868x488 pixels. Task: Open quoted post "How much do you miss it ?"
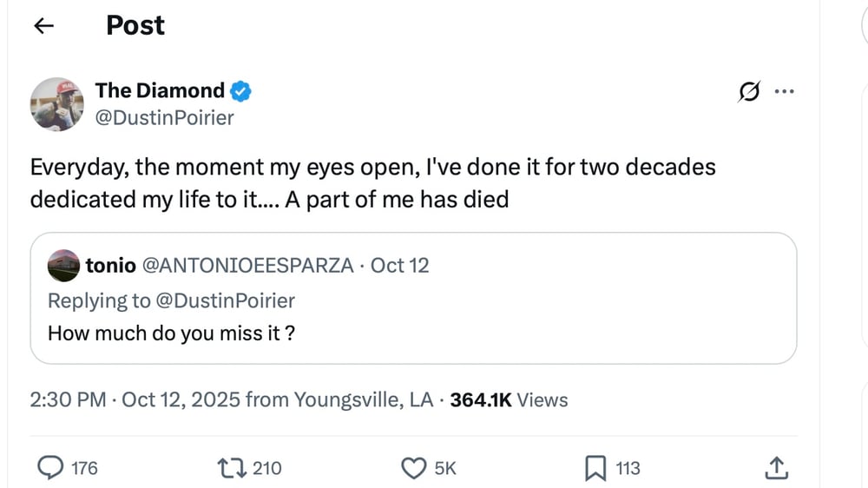pos(171,332)
